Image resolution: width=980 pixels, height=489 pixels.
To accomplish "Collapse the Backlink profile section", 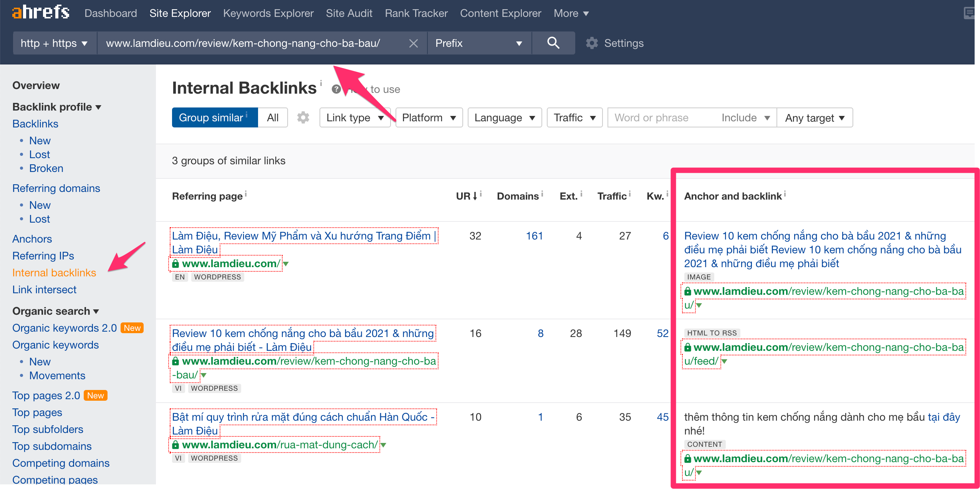I will coord(57,107).
